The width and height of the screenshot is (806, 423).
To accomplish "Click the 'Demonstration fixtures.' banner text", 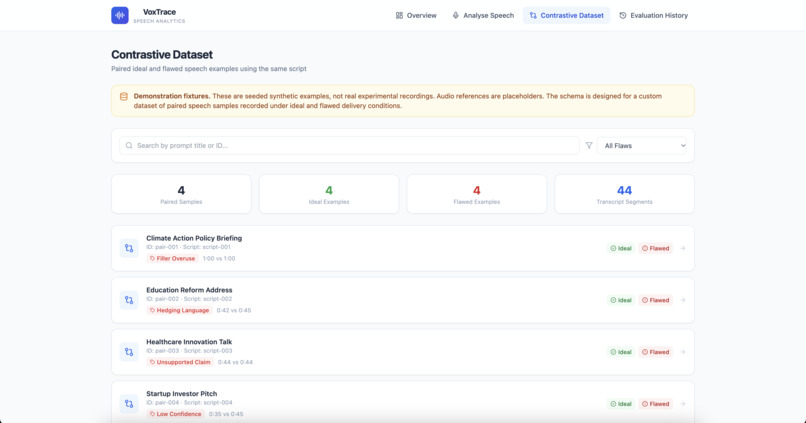I will pyautogui.click(x=172, y=96).
